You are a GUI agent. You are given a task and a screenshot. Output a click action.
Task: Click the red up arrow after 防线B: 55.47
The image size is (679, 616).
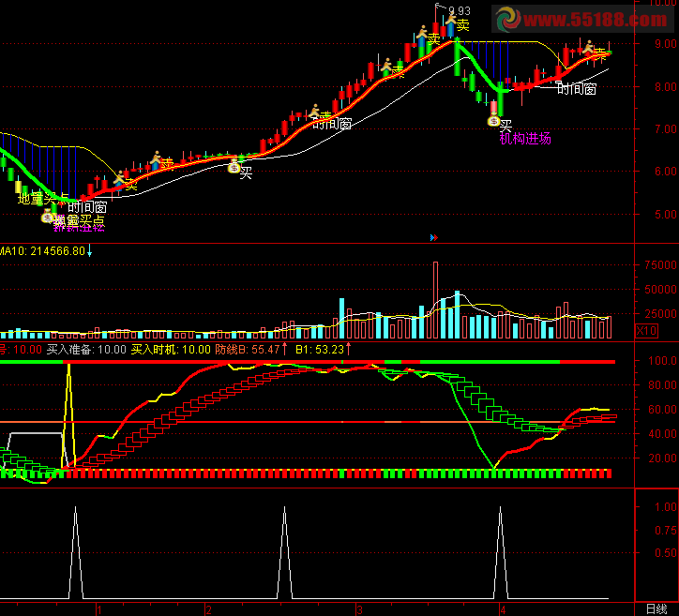tap(284, 349)
